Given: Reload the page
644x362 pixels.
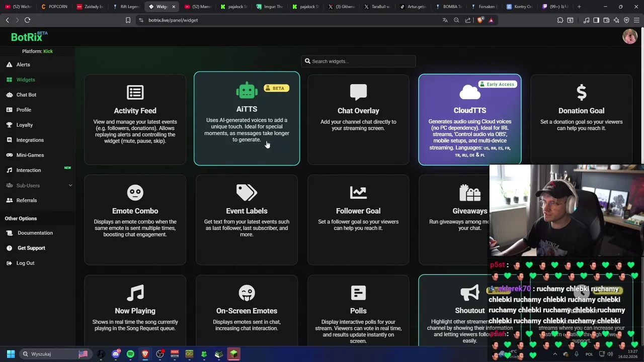Looking at the screenshot, I should 27,20.
